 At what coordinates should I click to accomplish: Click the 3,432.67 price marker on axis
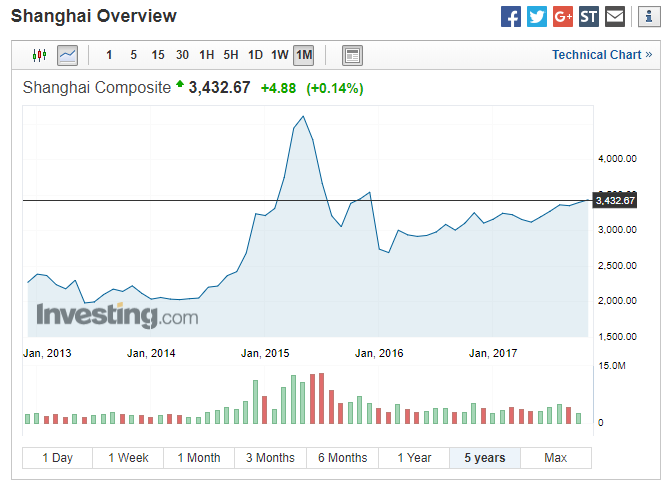615,200
